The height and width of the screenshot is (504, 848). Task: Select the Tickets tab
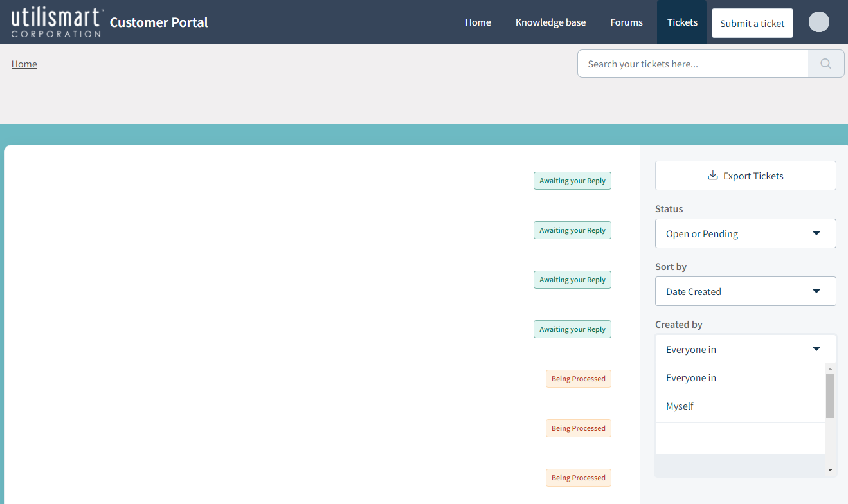(682, 22)
